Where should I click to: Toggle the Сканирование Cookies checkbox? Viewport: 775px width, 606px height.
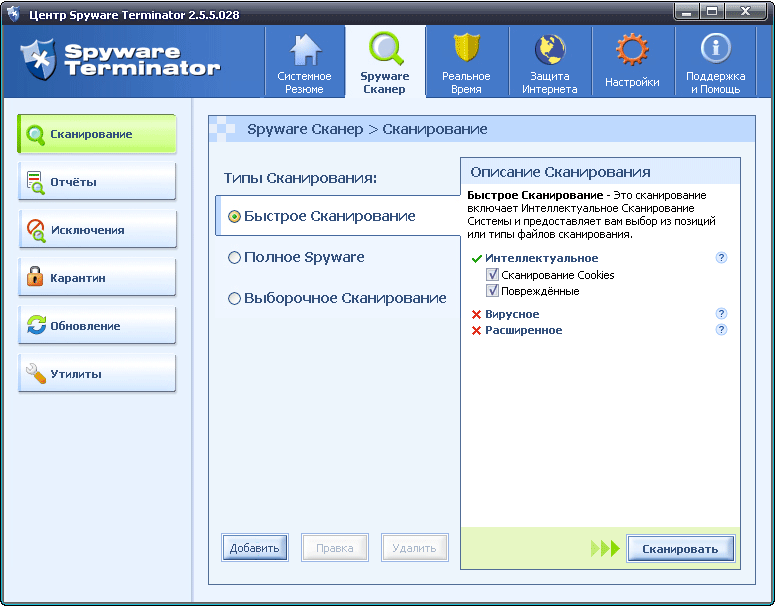click(x=492, y=274)
